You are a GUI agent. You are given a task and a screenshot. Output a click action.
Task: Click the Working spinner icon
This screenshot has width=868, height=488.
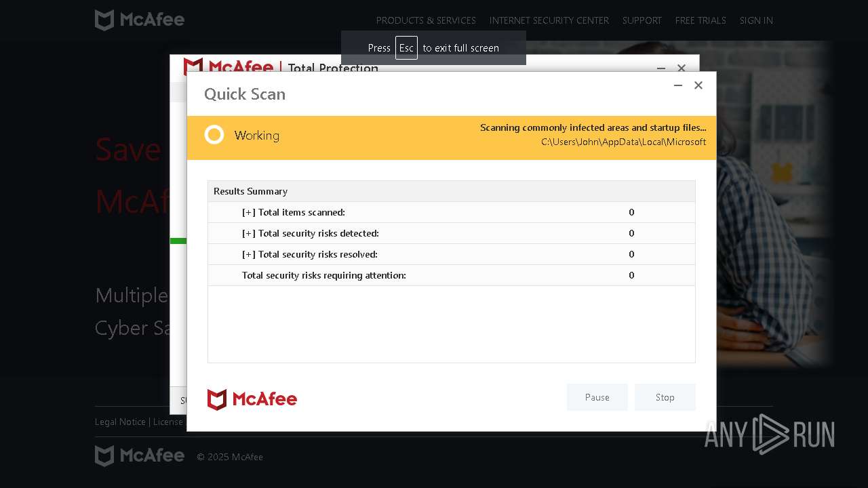[x=214, y=135]
